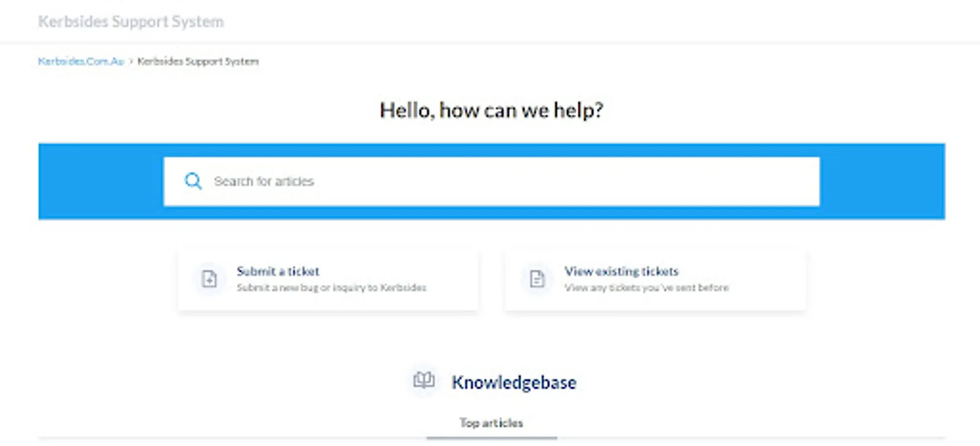980x446 pixels.
Task: Click the Knowledgebase open book icon
Action: pyautogui.click(x=424, y=381)
